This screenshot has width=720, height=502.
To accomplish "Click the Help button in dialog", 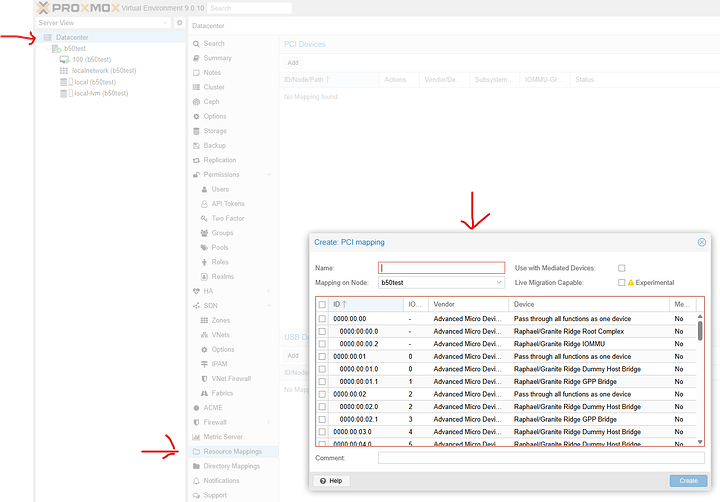I will point(331,481).
